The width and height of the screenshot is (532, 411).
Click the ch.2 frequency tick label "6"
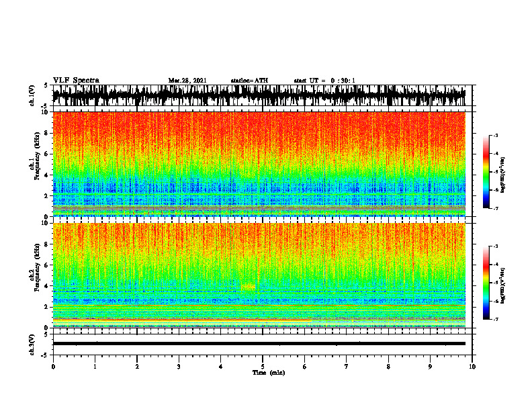(46, 265)
